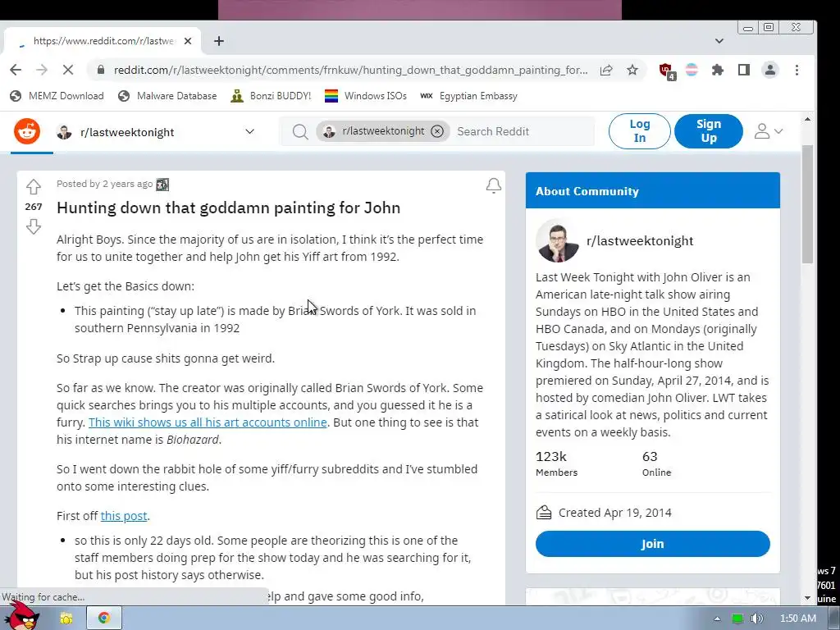Open the MEMZ Download bookmark
840x630 pixels.
point(57,96)
